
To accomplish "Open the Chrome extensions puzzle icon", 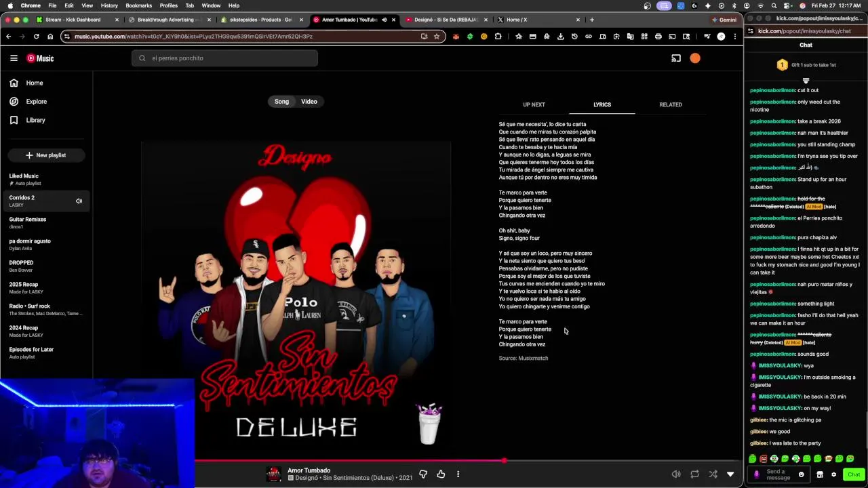I will 498,37.
